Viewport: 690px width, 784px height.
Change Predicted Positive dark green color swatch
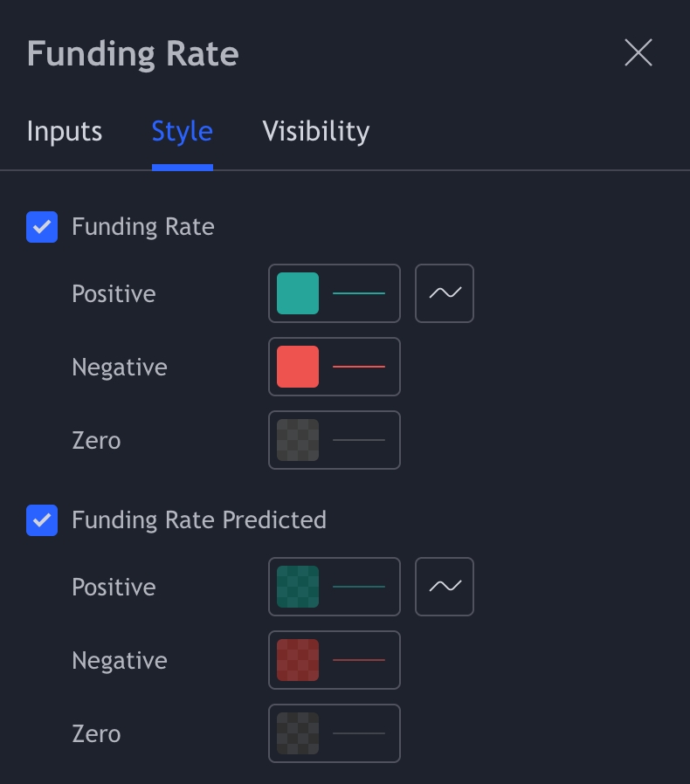(x=298, y=587)
